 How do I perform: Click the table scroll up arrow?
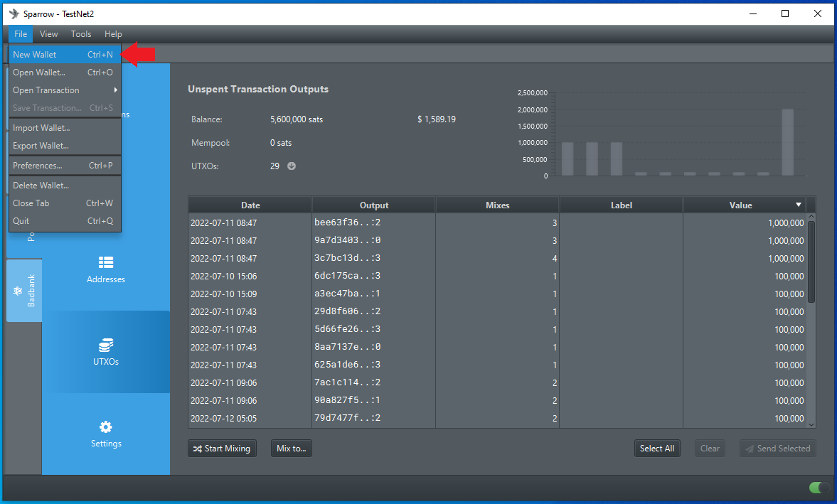pyautogui.click(x=811, y=217)
